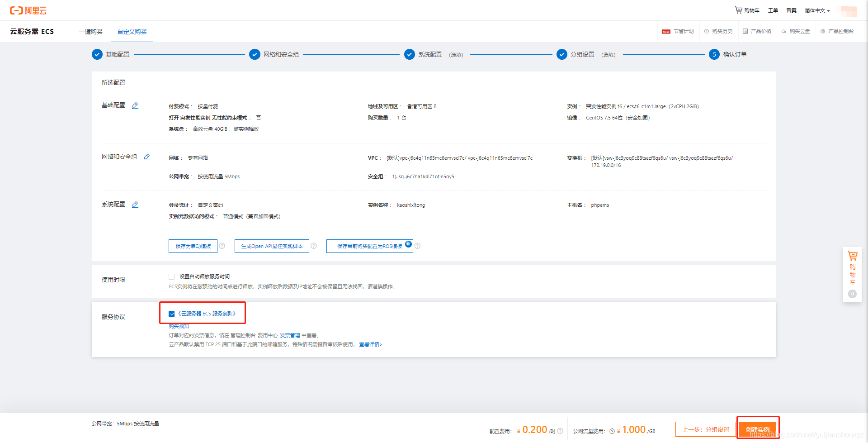
Task: Click 工单 in top navigation
Action: (x=773, y=10)
